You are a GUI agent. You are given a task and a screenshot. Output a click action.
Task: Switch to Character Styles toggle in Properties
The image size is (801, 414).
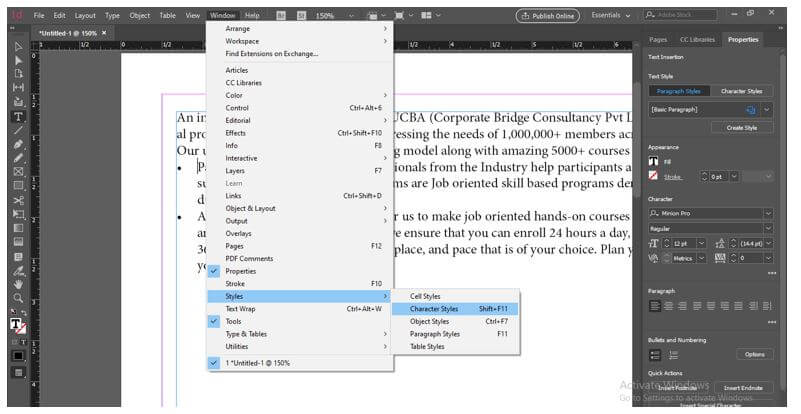741,91
